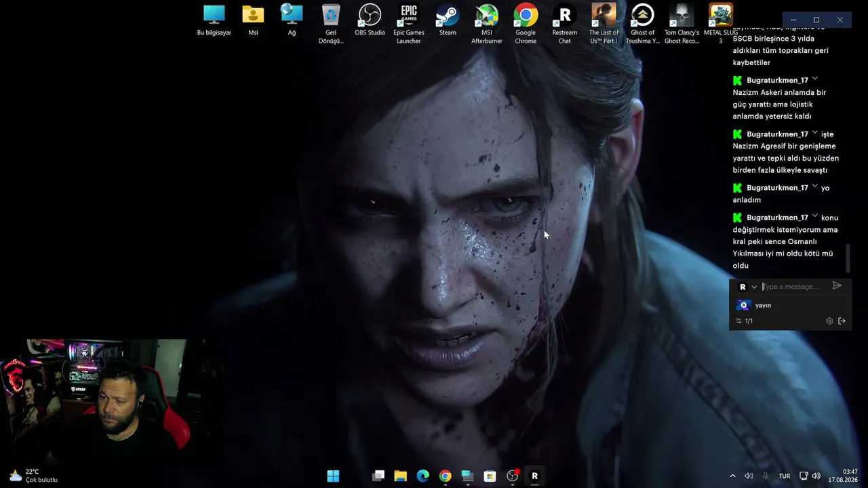Click the yayın channel icon in chat

click(744, 305)
